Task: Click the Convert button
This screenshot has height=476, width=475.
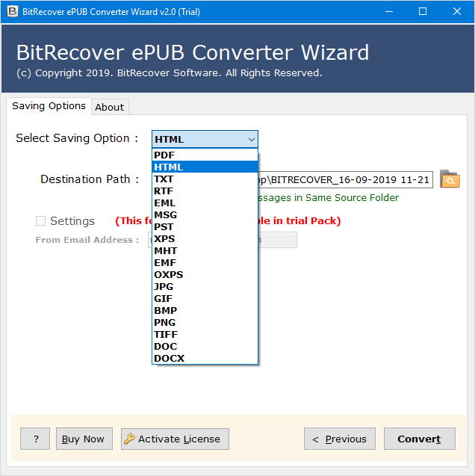Action: (x=420, y=439)
